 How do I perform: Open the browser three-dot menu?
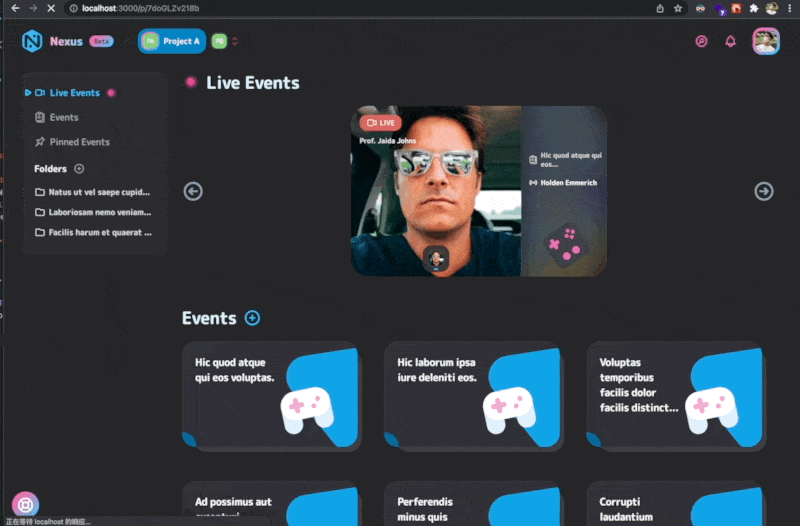789,8
